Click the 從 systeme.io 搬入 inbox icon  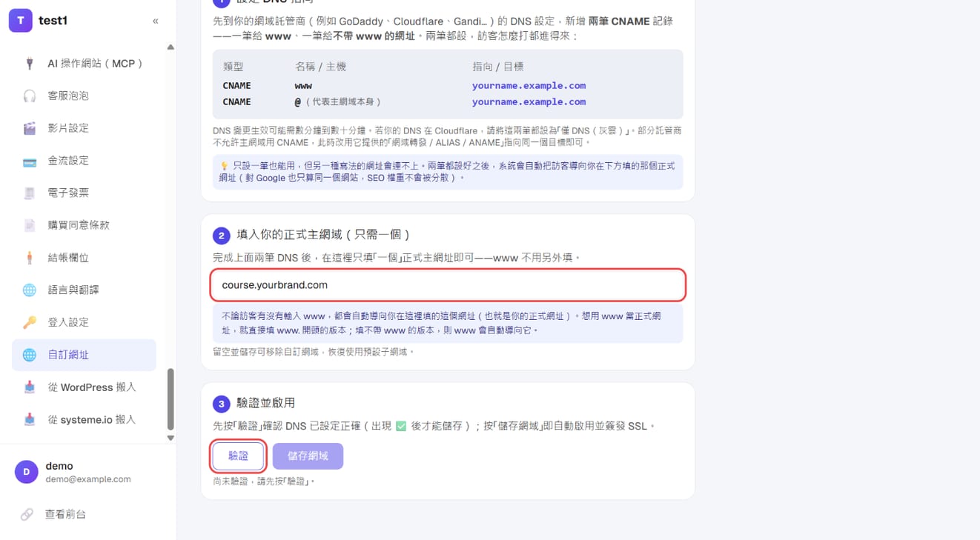point(30,419)
